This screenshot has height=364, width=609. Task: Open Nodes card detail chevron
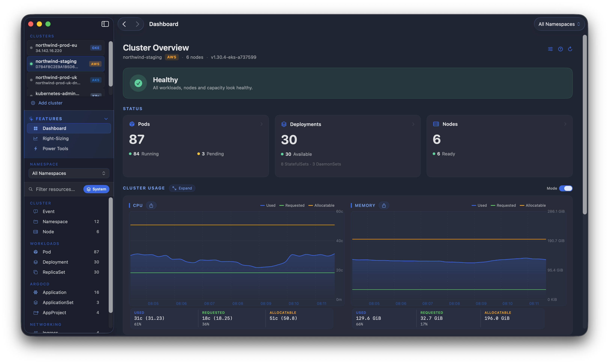pyautogui.click(x=565, y=124)
